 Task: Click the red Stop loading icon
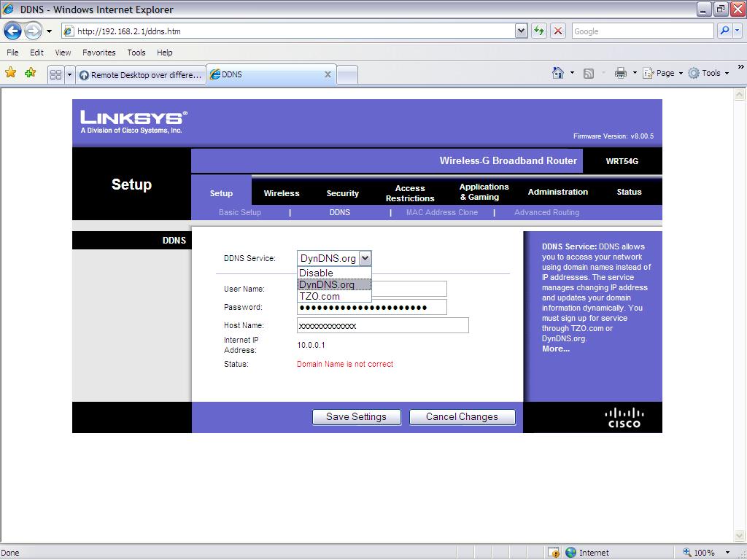[558, 31]
